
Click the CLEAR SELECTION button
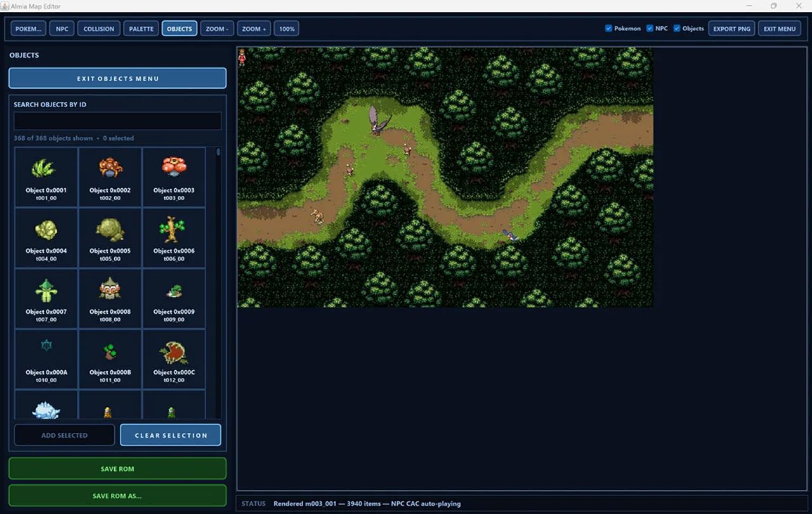(x=171, y=435)
